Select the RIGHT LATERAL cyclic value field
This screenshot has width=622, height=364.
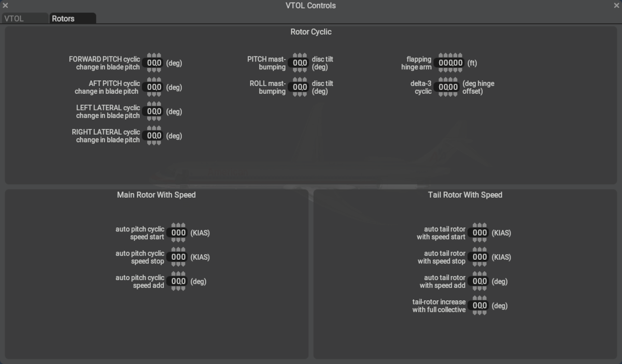(x=154, y=136)
